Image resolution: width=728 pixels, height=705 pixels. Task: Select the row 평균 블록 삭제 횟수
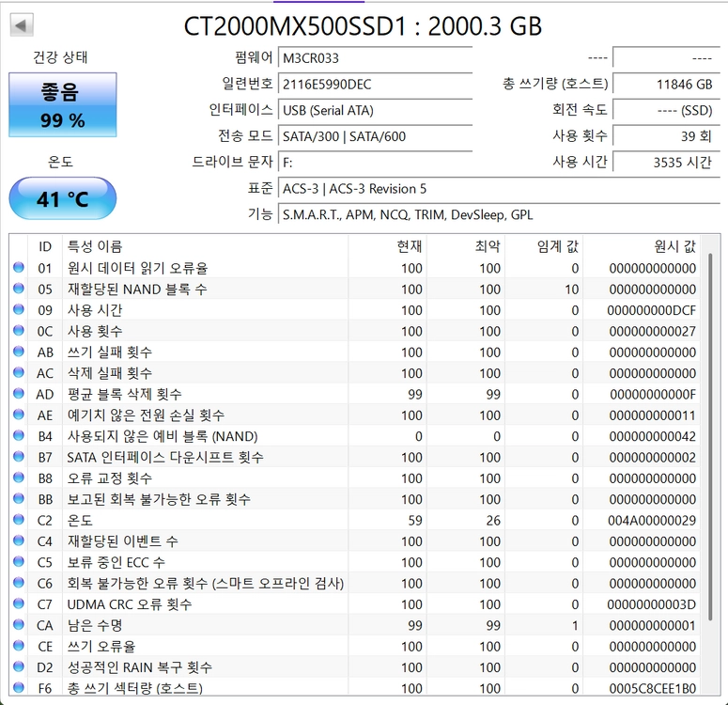355,394
